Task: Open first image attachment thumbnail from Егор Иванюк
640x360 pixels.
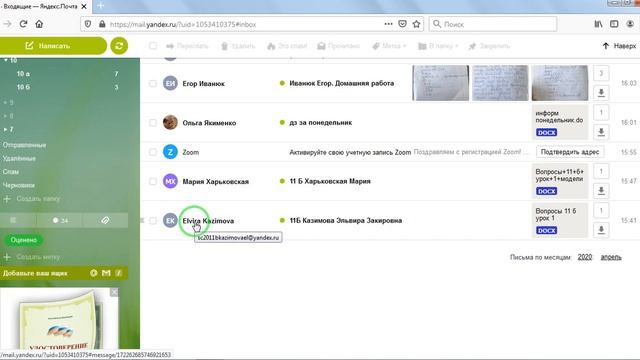Action: (440, 83)
